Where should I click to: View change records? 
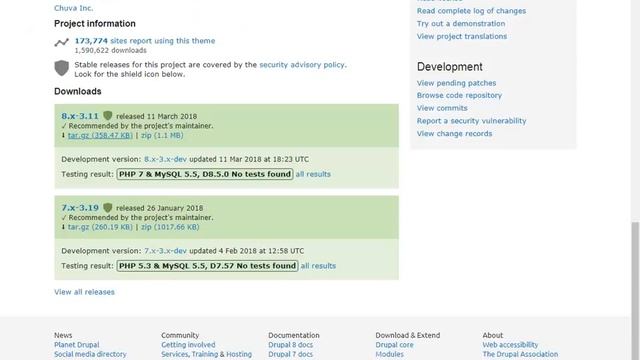pos(454,133)
